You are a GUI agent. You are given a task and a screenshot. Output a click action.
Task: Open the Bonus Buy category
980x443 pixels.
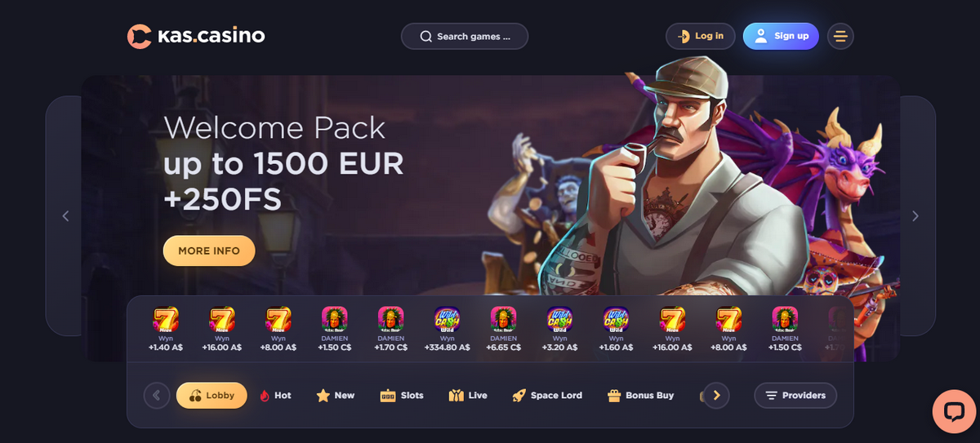[x=641, y=396]
